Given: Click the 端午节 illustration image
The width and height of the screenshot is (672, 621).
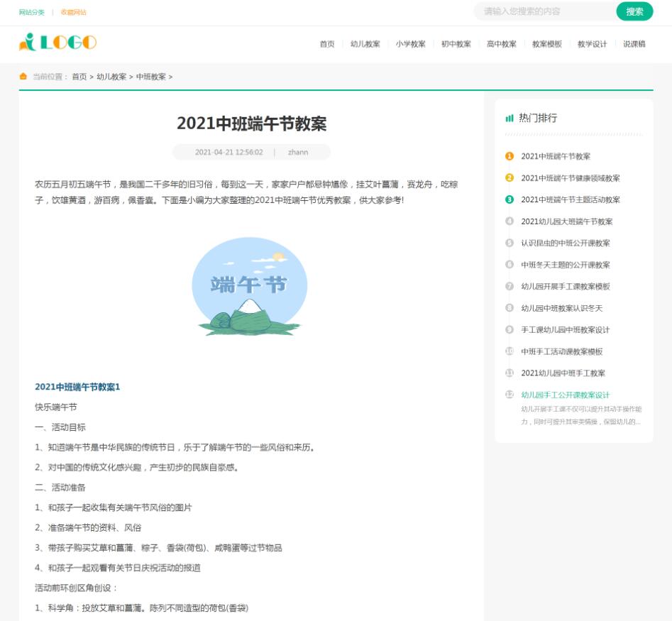Looking at the screenshot, I should tap(249, 286).
